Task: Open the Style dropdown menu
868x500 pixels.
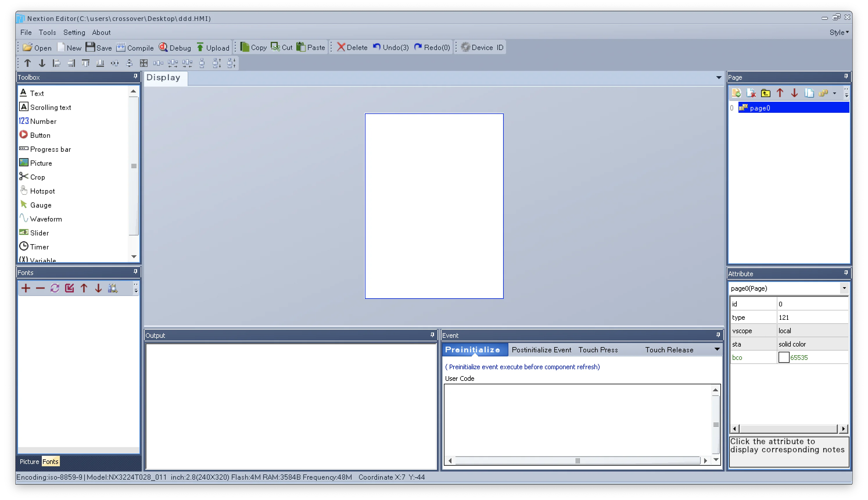Action: coord(840,32)
